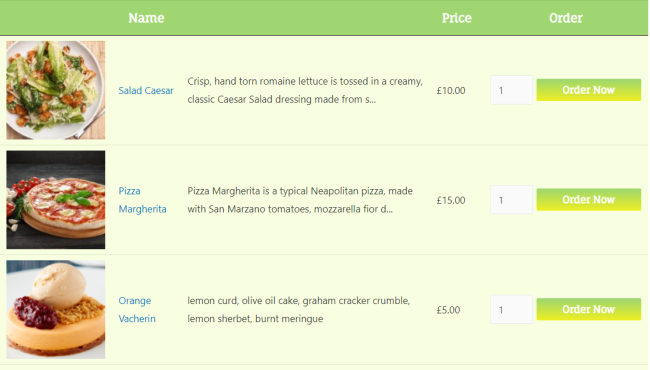This screenshot has width=650, height=370.
Task: Click the Order column header
Action: [566, 18]
